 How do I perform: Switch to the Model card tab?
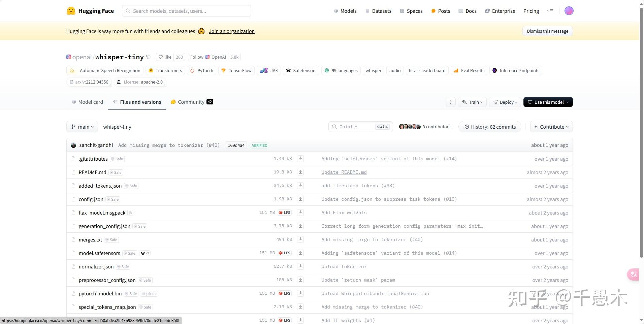coord(87,102)
